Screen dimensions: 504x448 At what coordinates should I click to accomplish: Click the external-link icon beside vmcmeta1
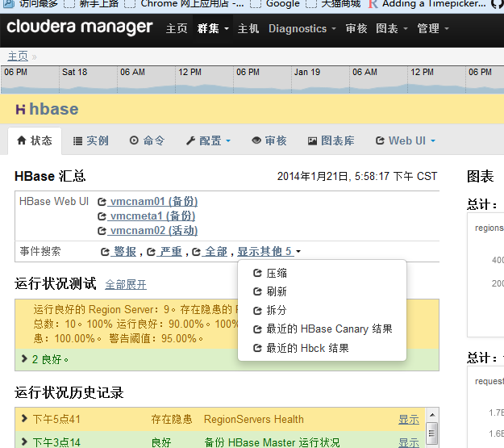(x=102, y=216)
